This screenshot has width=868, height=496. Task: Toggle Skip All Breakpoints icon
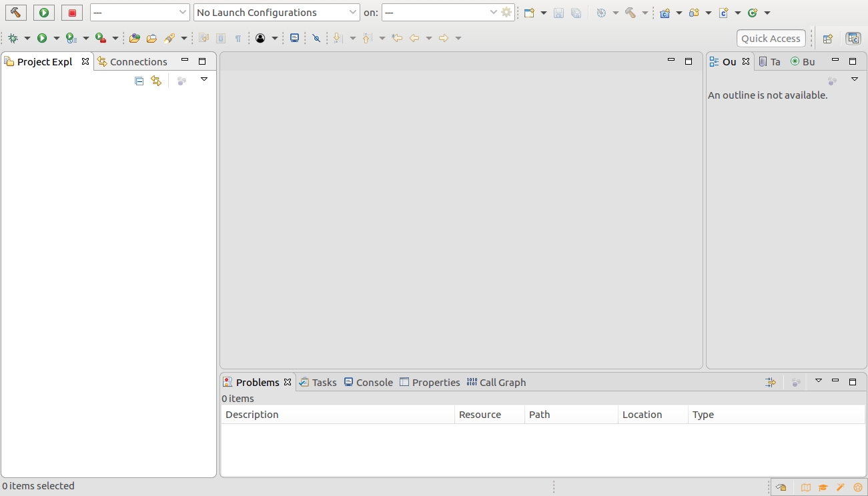pos(316,39)
